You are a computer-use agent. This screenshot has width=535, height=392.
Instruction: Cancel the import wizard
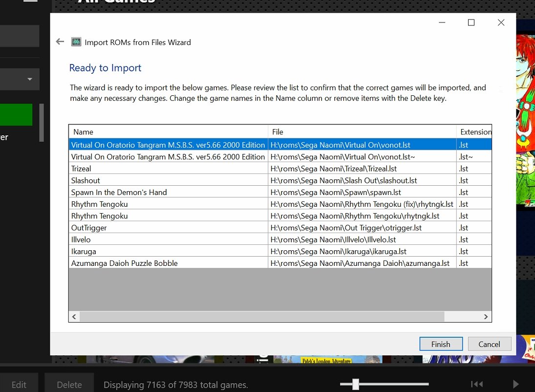coord(489,344)
